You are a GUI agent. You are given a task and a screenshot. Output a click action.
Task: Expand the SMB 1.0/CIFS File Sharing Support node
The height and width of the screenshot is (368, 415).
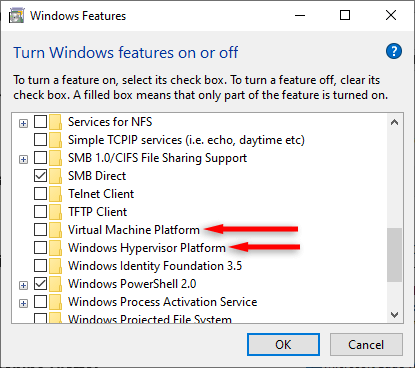pyautogui.click(x=23, y=160)
